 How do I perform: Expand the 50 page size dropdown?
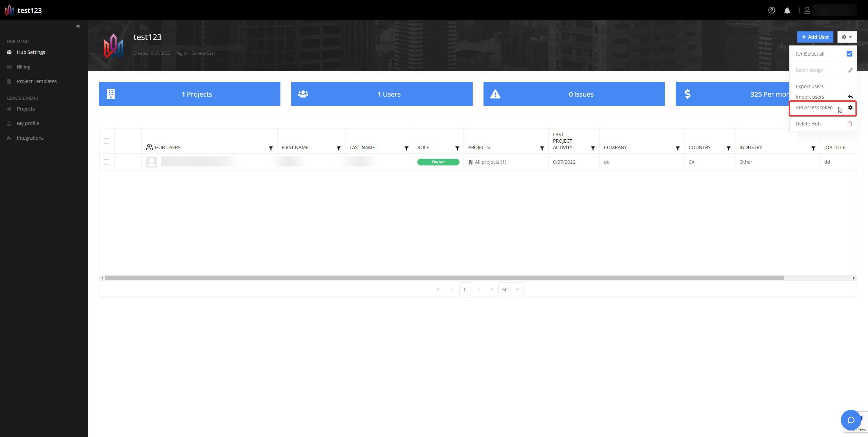tap(517, 289)
